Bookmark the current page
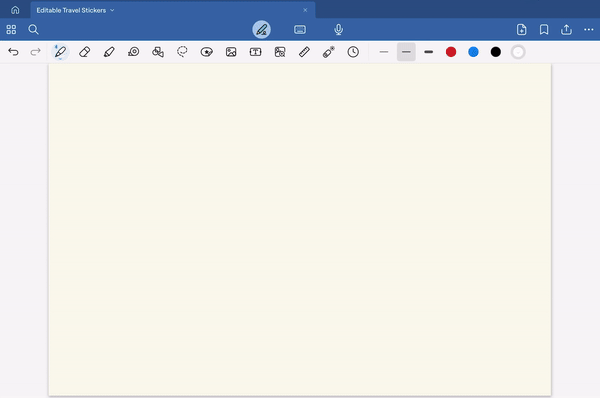This screenshot has height=398, width=600. 544,29
